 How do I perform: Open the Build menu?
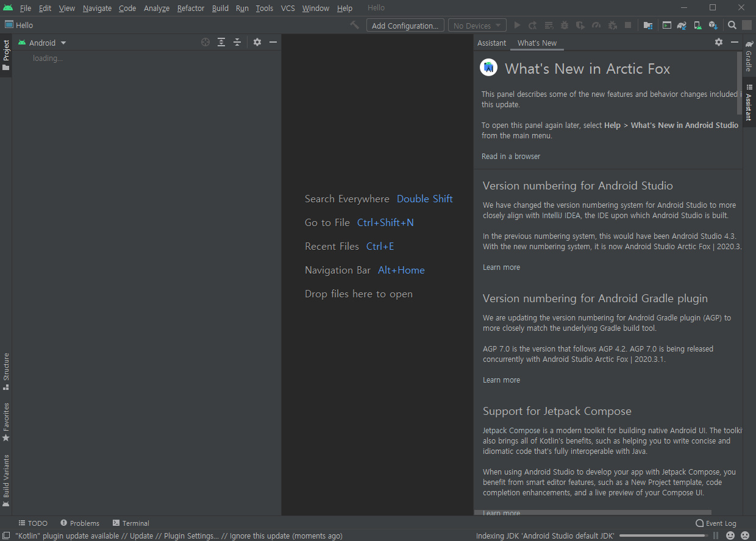(x=220, y=8)
